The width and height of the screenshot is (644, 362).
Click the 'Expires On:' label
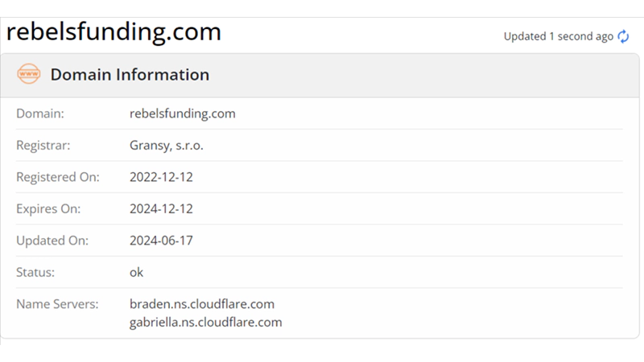[48, 209]
